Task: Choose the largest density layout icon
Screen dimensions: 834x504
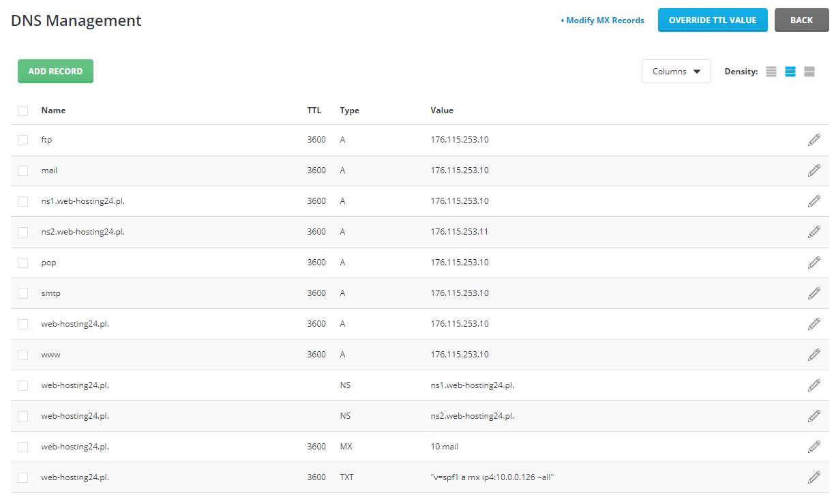Action: (809, 72)
